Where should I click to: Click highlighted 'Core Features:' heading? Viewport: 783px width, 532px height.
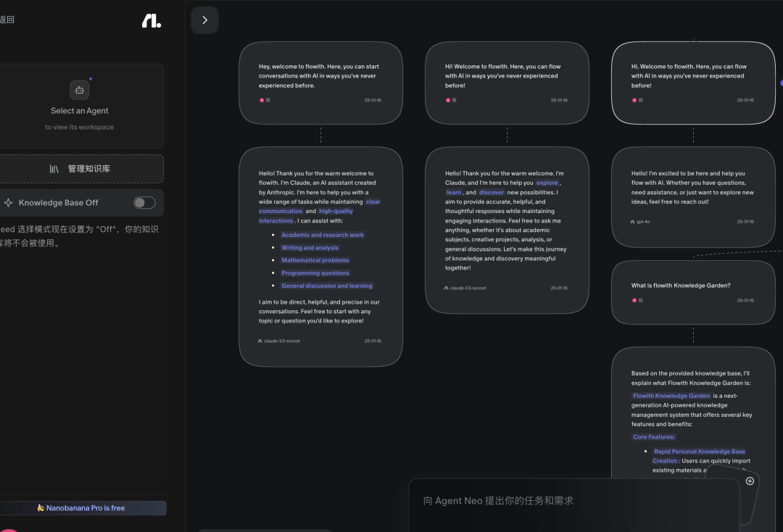[654, 436]
